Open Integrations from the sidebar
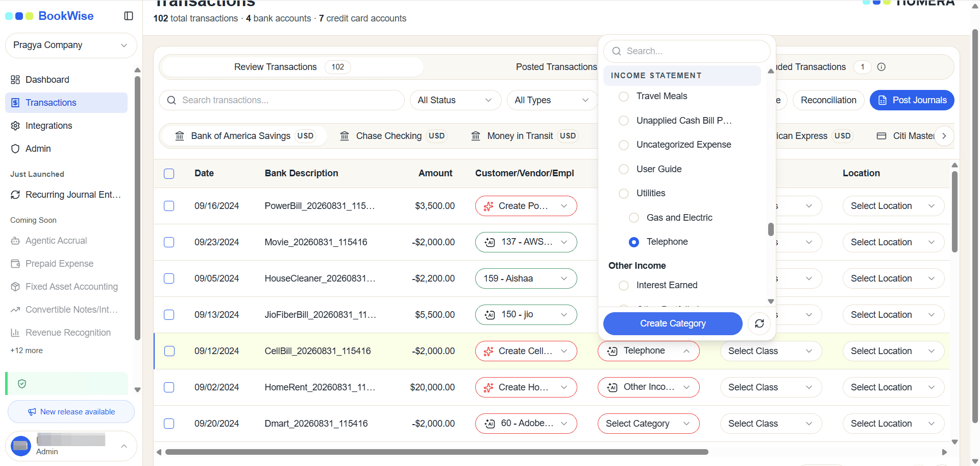 click(66, 126)
